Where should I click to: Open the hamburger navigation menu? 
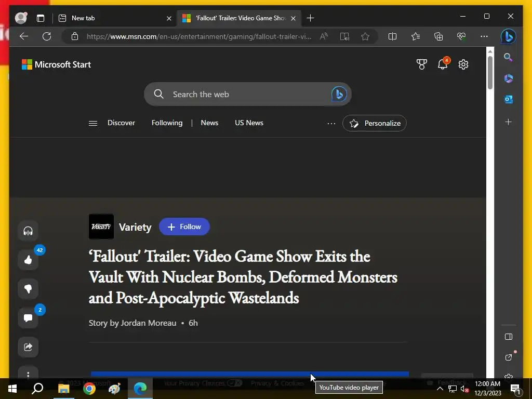93,123
